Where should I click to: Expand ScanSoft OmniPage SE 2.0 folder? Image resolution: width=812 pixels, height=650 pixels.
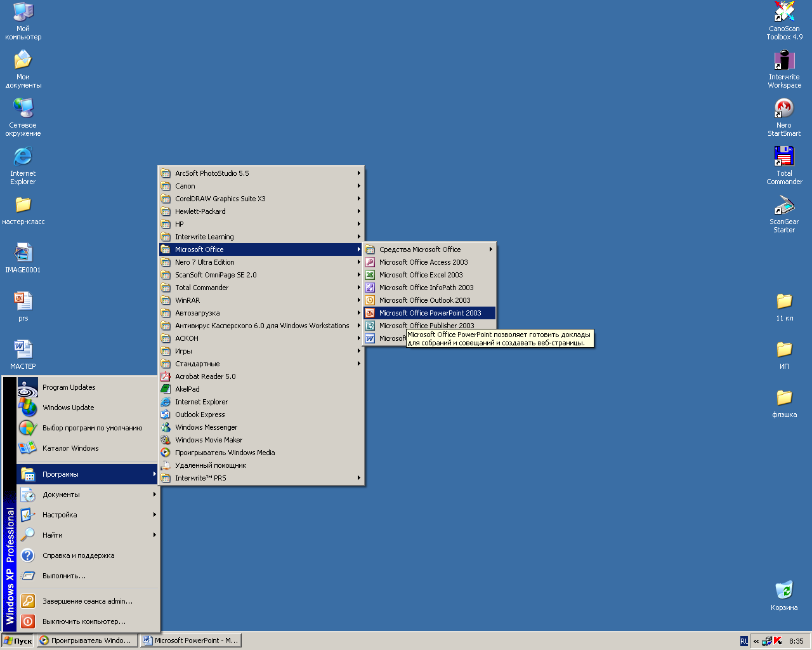point(261,275)
